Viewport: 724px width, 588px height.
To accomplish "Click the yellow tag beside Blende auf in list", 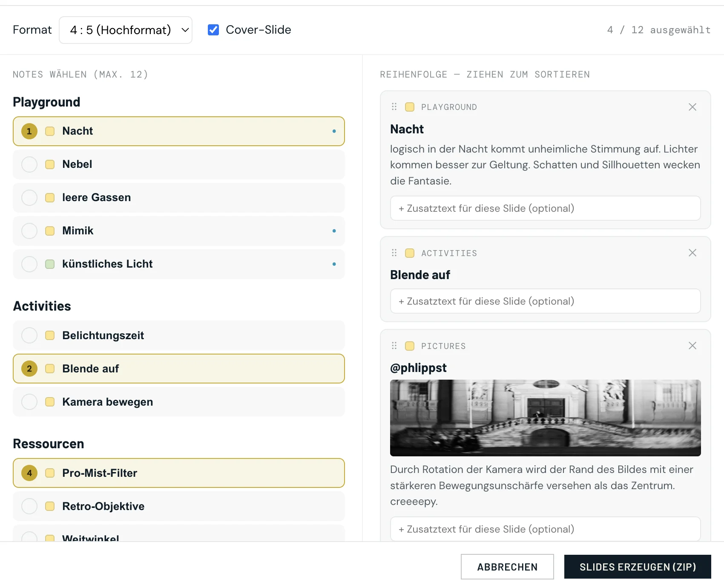I will (50, 369).
